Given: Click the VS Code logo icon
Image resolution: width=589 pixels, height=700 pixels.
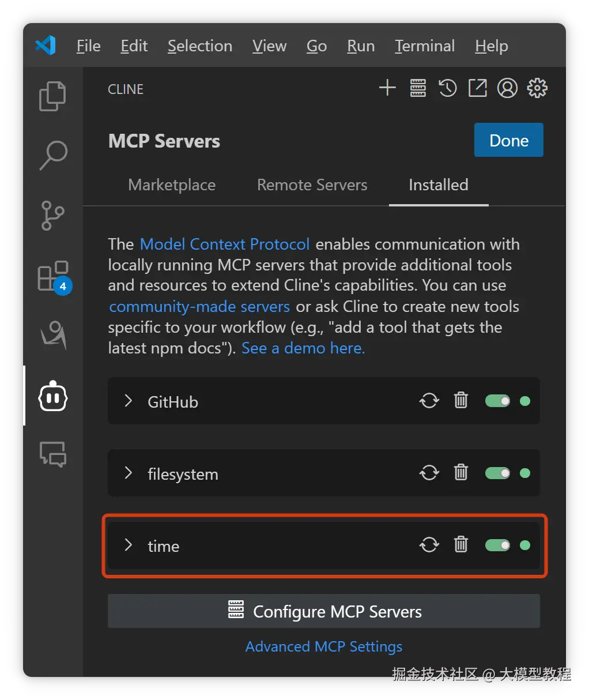Looking at the screenshot, I should 46,45.
